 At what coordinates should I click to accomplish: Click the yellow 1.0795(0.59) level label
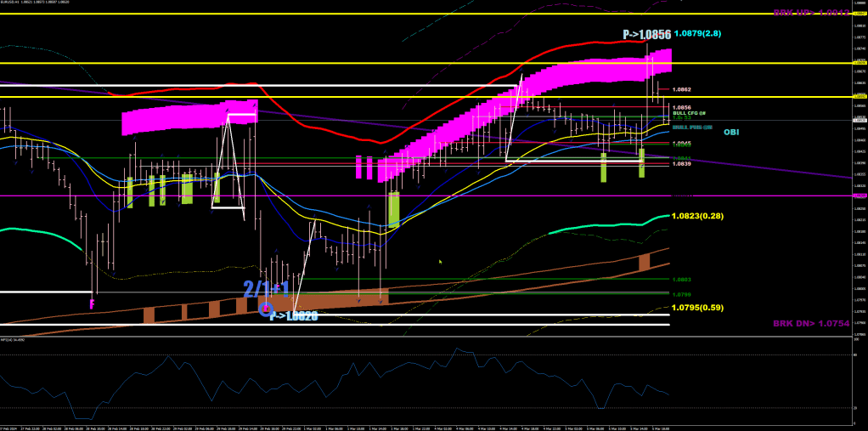point(697,308)
